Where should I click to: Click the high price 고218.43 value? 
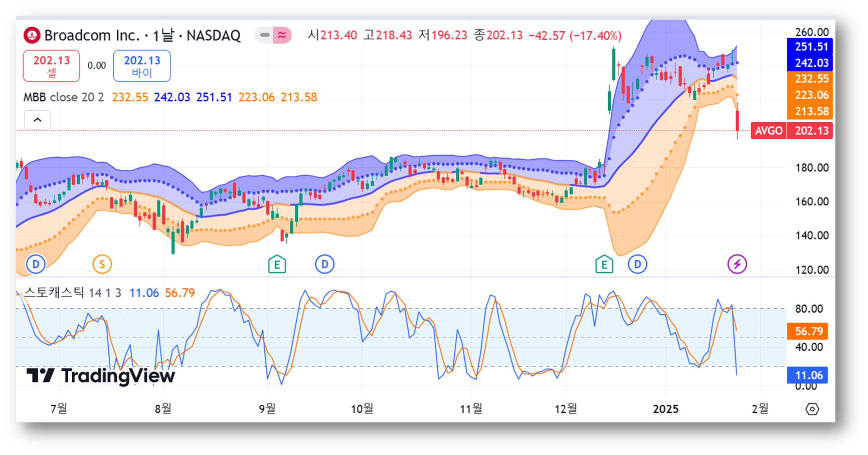[x=388, y=35]
